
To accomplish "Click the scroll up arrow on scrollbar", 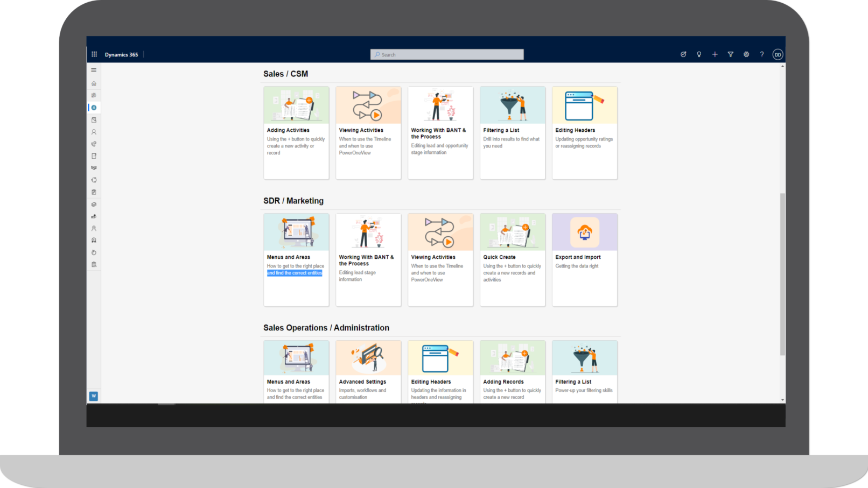I will 782,66.
